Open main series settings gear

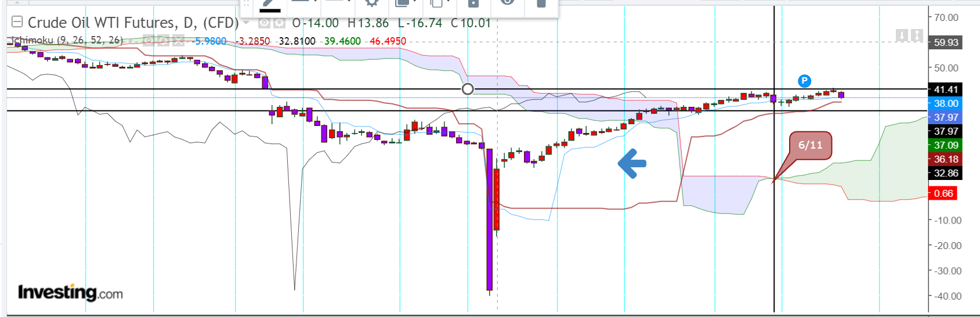coord(279,23)
